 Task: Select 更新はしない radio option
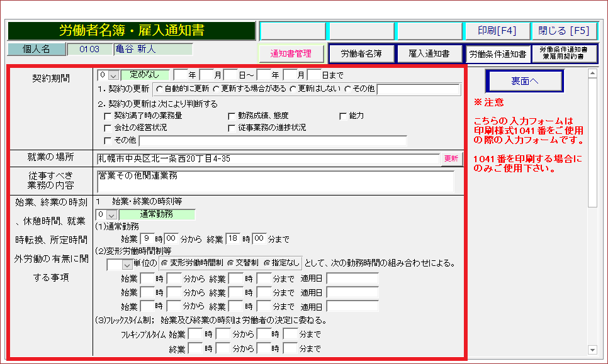click(x=293, y=89)
